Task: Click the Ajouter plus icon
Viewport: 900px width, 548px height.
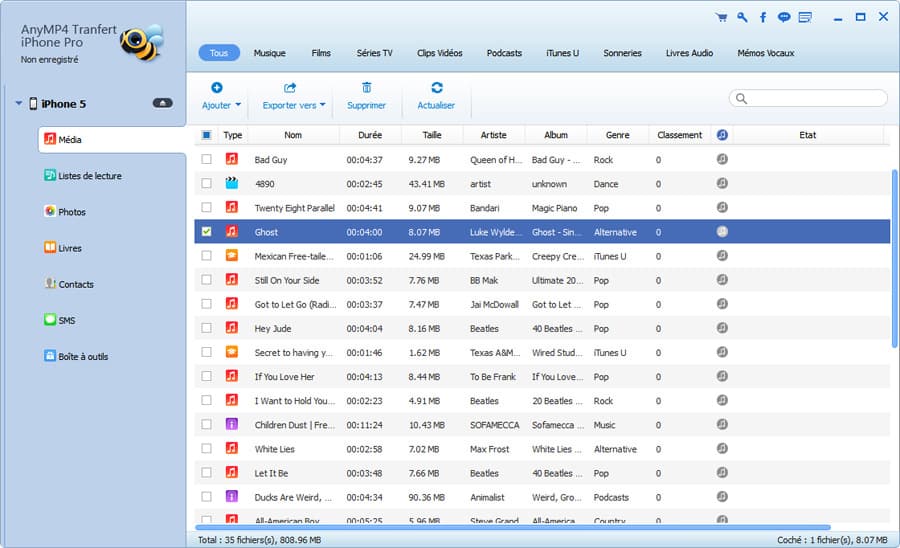Action: [216, 87]
